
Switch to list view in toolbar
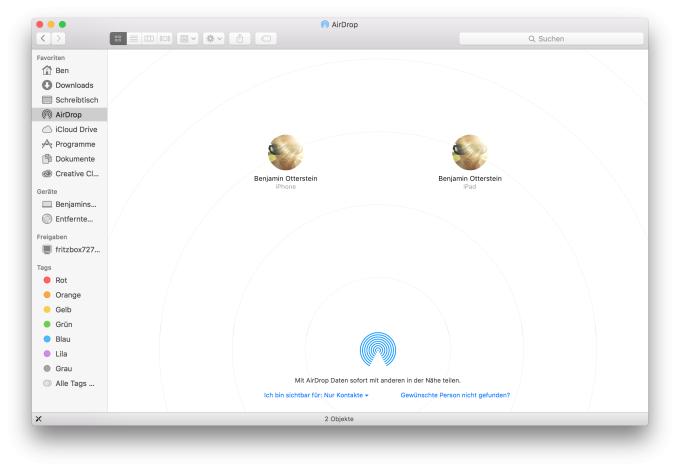(x=134, y=39)
